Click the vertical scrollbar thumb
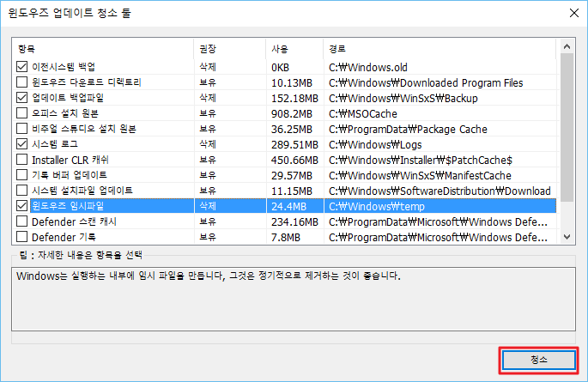 tap(567, 127)
